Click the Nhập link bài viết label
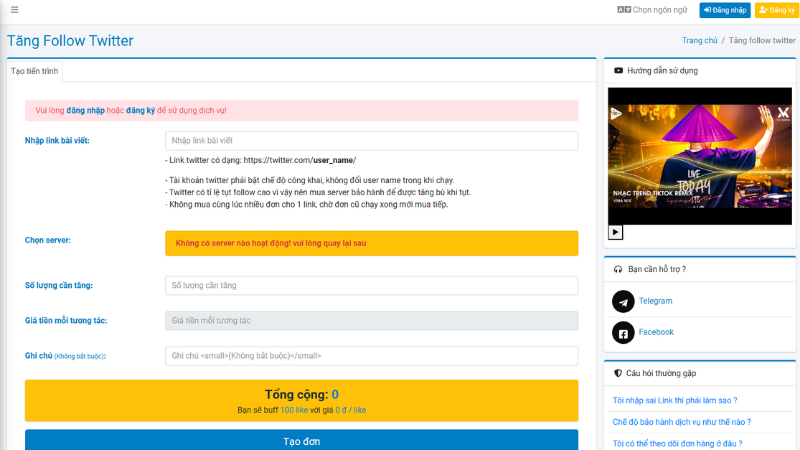This screenshot has height=450, width=800. pyautogui.click(x=57, y=141)
